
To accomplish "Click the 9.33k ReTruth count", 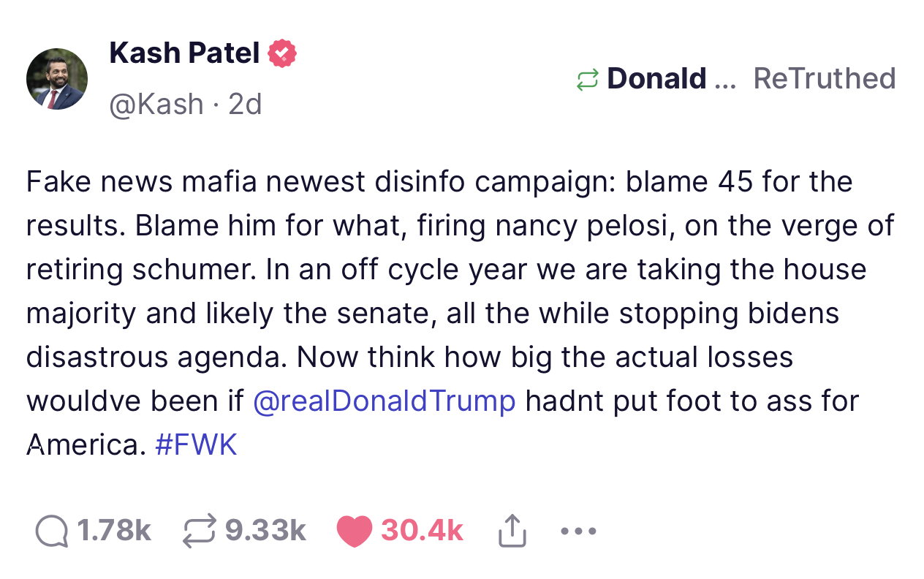I will click(x=265, y=531).
